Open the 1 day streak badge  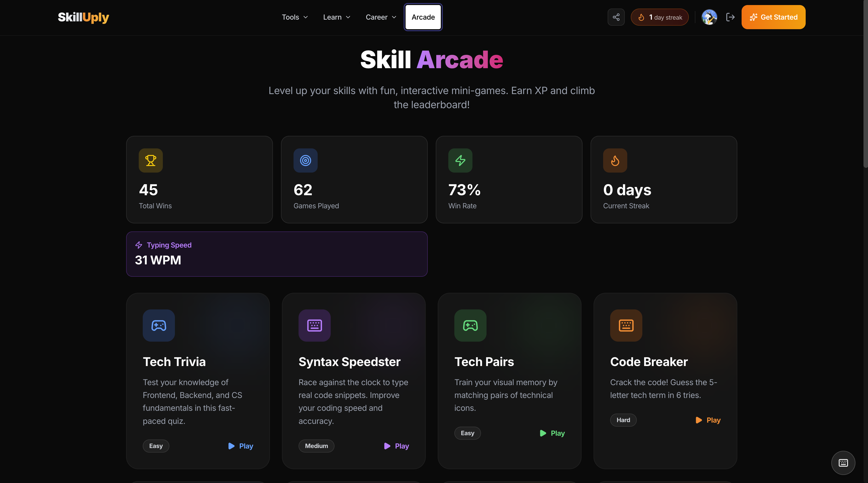[x=659, y=17]
